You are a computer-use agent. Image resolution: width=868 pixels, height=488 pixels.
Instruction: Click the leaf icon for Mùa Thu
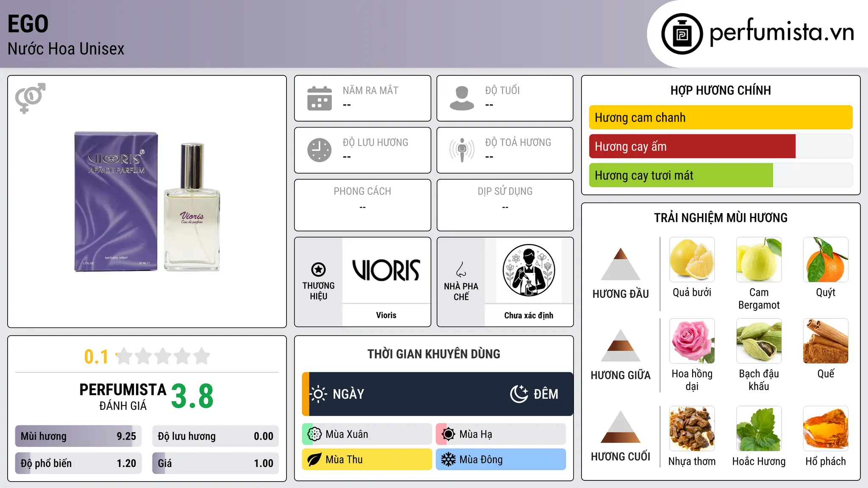(314, 460)
